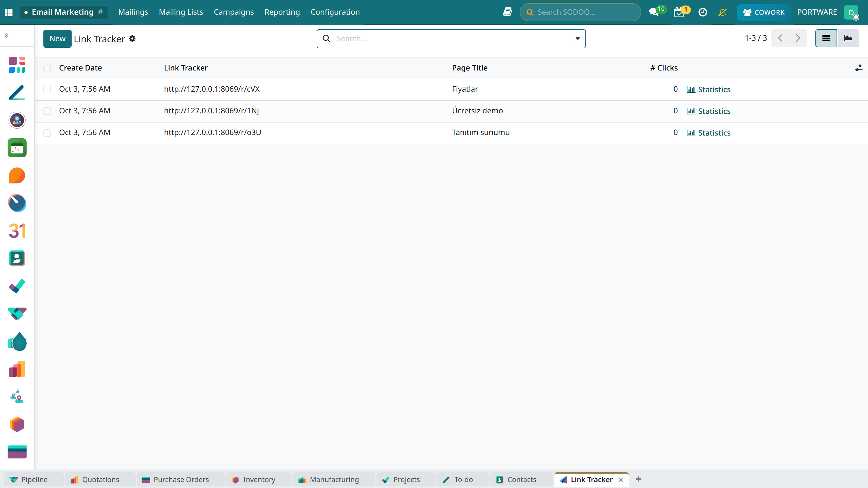The image size is (868, 488).
Task: Open the Dashboards app in the sidebar
Action: (x=17, y=65)
